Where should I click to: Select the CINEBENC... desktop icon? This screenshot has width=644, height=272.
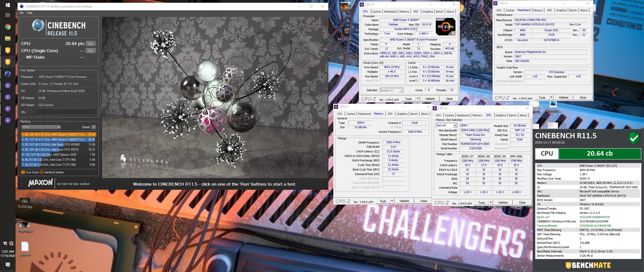(x=553, y=107)
